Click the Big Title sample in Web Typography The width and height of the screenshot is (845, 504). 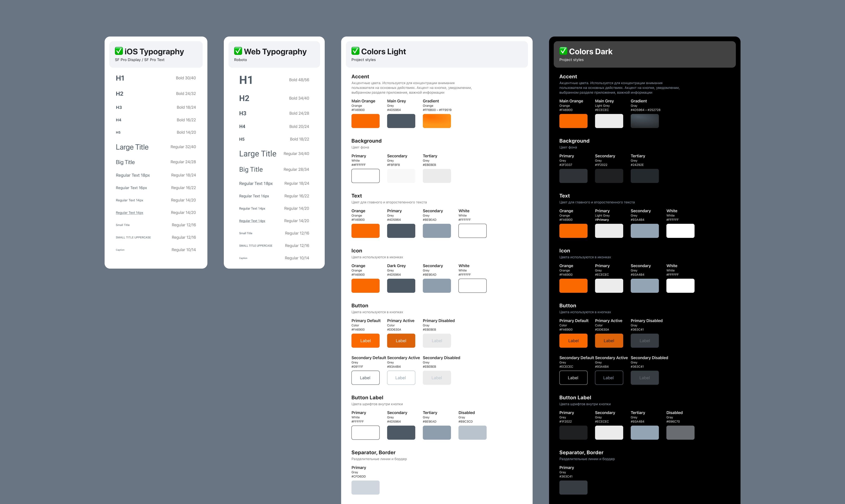point(251,169)
